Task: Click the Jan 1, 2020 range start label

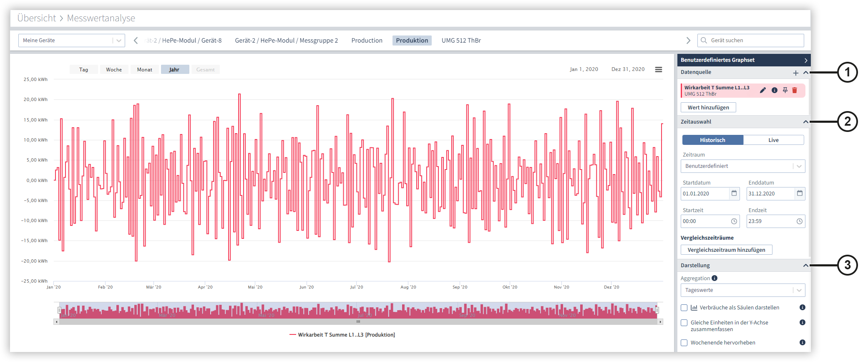Action: coord(584,69)
